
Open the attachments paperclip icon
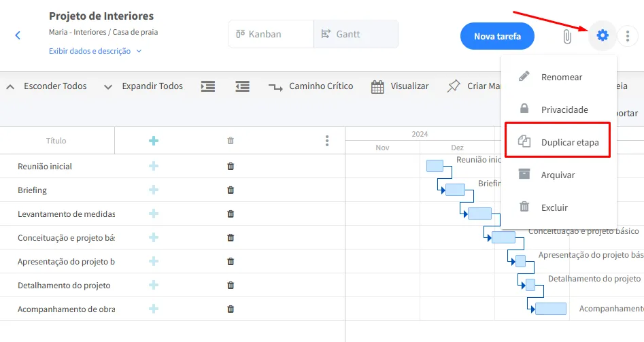(566, 36)
